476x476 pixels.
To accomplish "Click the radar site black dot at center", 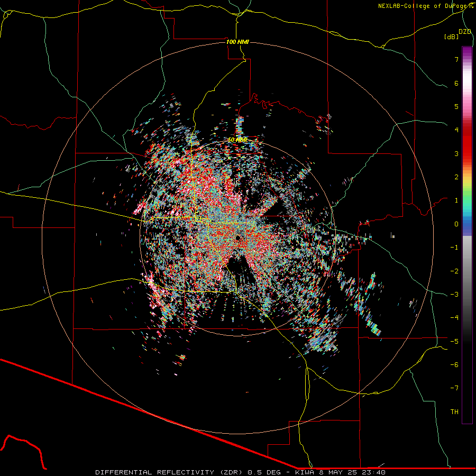I will 238,238.
